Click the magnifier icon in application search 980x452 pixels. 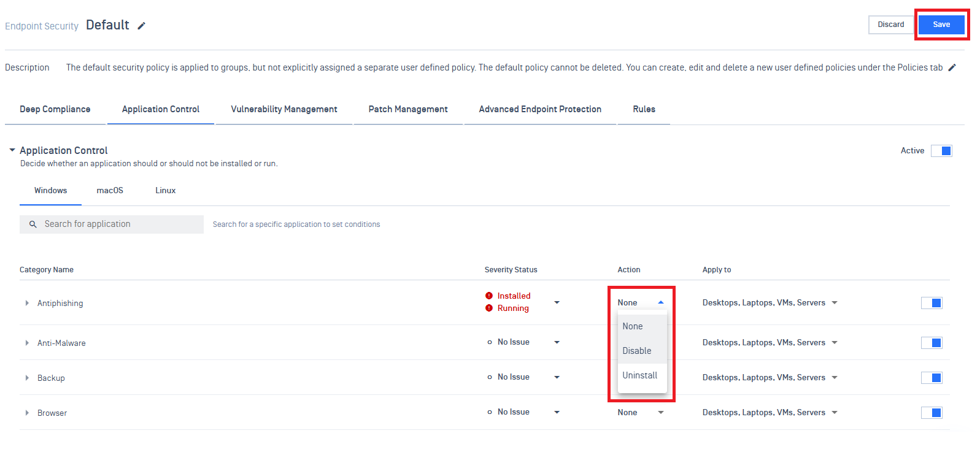33,224
